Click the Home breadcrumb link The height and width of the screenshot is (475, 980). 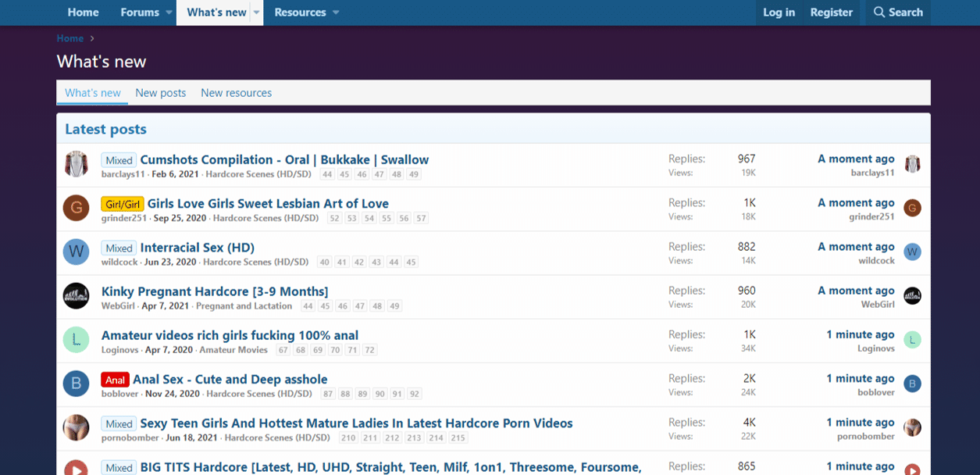(x=70, y=38)
